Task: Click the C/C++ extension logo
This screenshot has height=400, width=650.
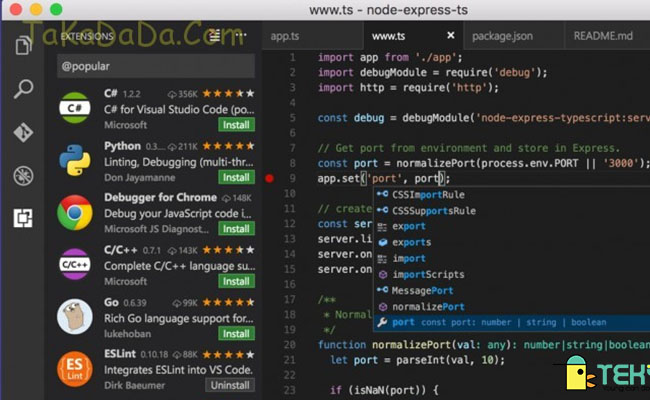Action: click(x=75, y=264)
